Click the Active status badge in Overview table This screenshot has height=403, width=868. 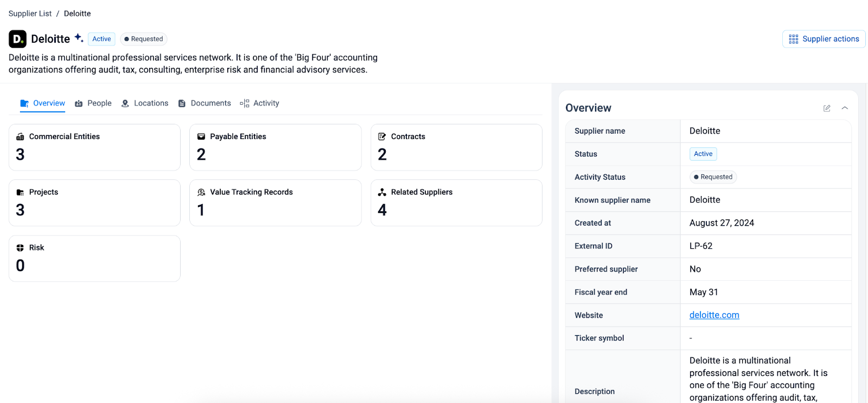pyautogui.click(x=703, y=154)
